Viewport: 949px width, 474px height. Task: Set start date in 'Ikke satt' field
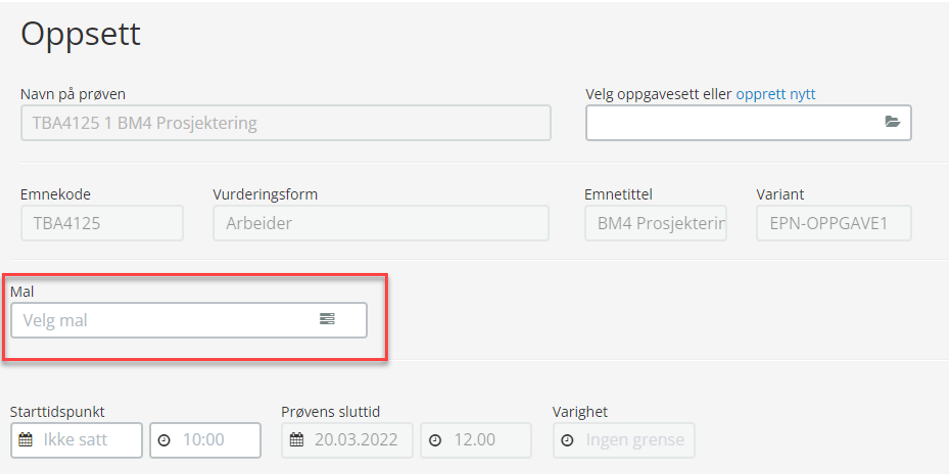pyautogui.click(x=76, y=440)
